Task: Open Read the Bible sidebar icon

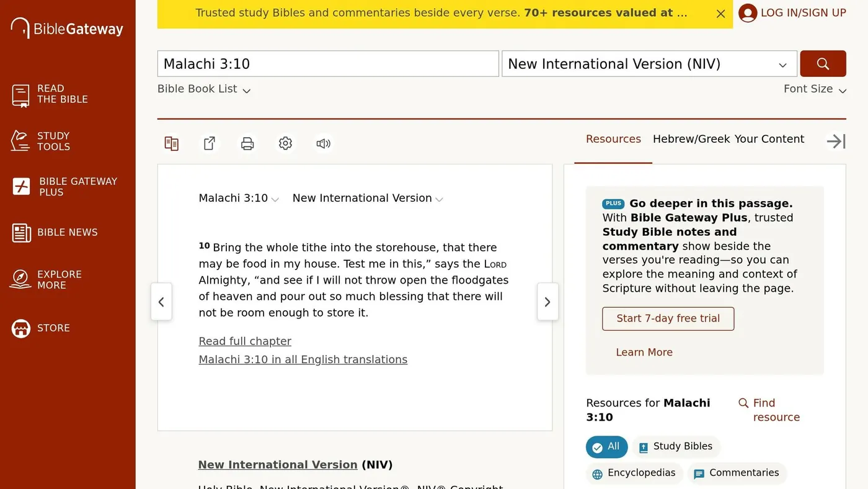Action: pos(21,96)
